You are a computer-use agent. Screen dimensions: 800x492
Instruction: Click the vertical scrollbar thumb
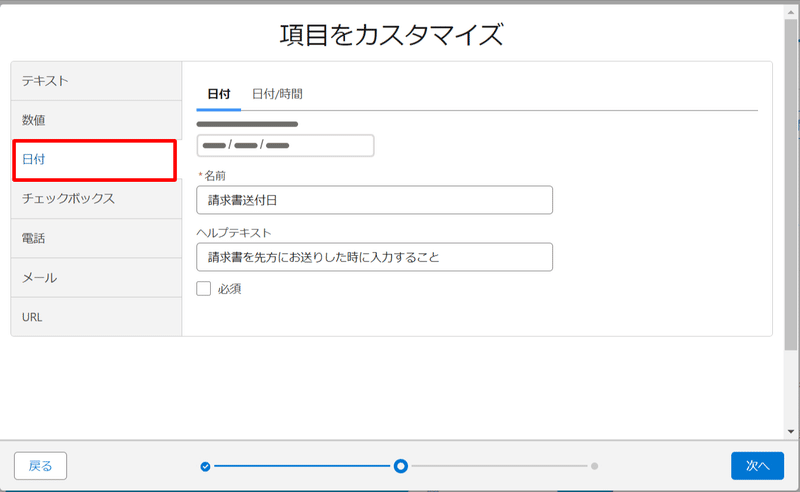pyautogui.click(x=791, y=185)
